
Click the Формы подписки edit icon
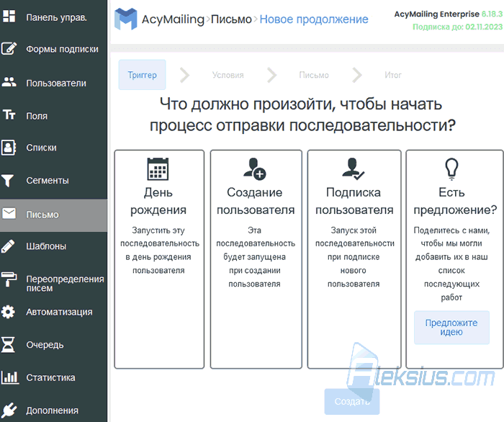click(9, 48)
